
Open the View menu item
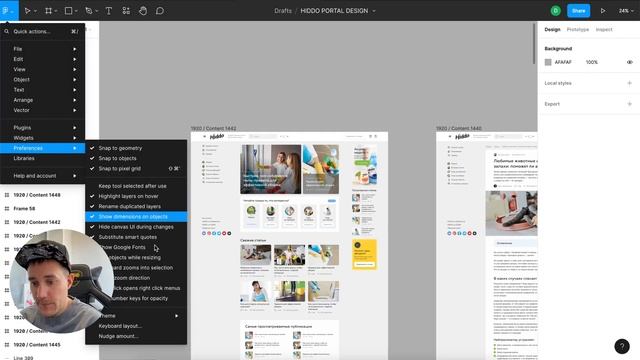pos(42,69)
